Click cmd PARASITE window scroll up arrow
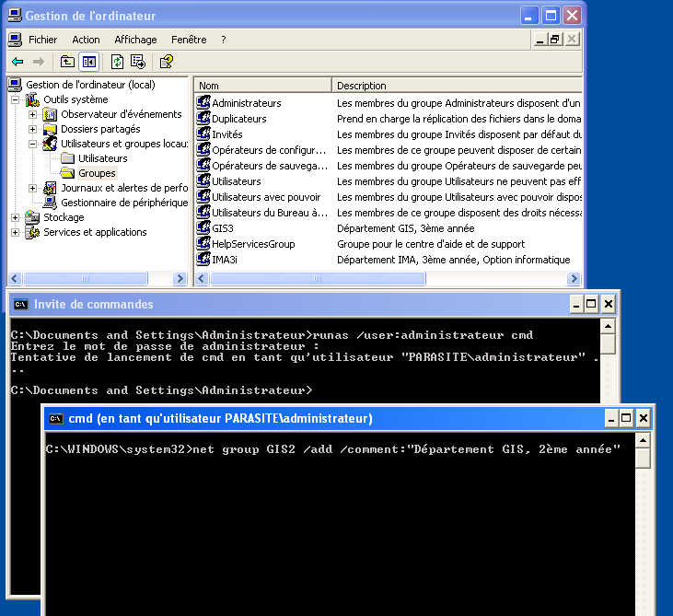Screen dimensions: 673x616 tap(643, 440)
